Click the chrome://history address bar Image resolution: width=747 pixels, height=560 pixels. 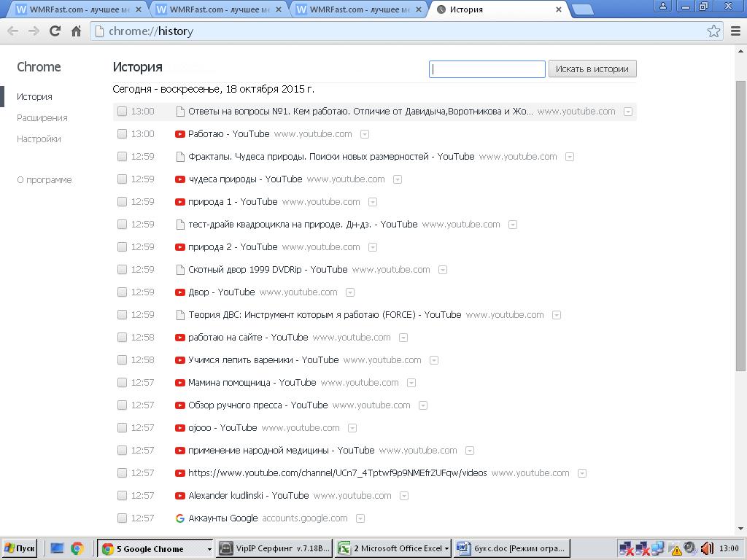pyautogui.click(x=400, y=31)
